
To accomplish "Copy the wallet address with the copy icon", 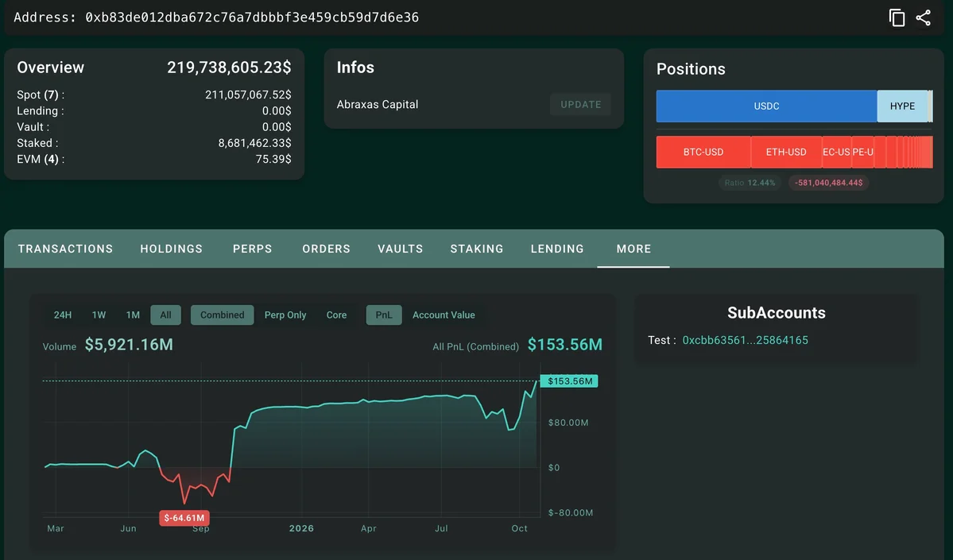I will pyautogui.click(x=897, y=17).
